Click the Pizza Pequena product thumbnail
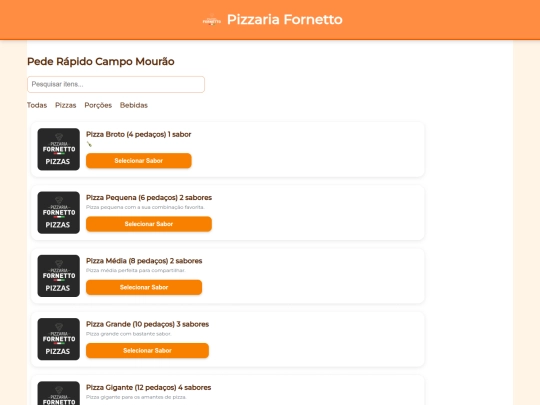Image resolution: width=540 pixels, height=405 pixels. [59, 212]
